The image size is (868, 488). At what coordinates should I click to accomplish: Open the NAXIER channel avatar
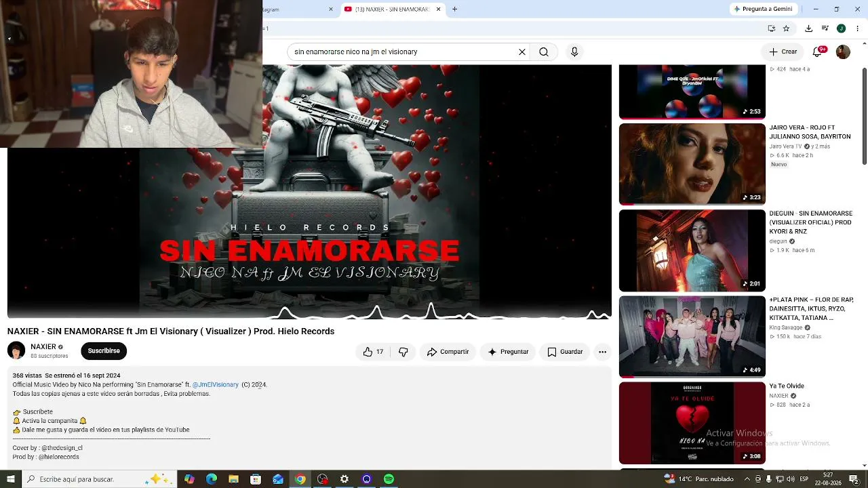[x=16, y=350]
